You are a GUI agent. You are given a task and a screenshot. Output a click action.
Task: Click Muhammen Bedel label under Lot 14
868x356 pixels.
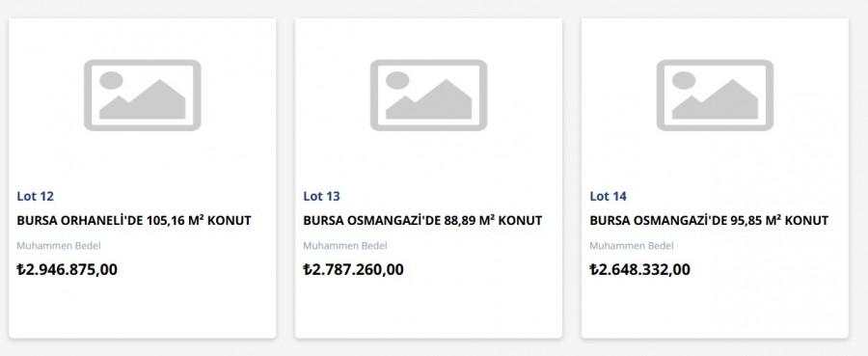632,246
